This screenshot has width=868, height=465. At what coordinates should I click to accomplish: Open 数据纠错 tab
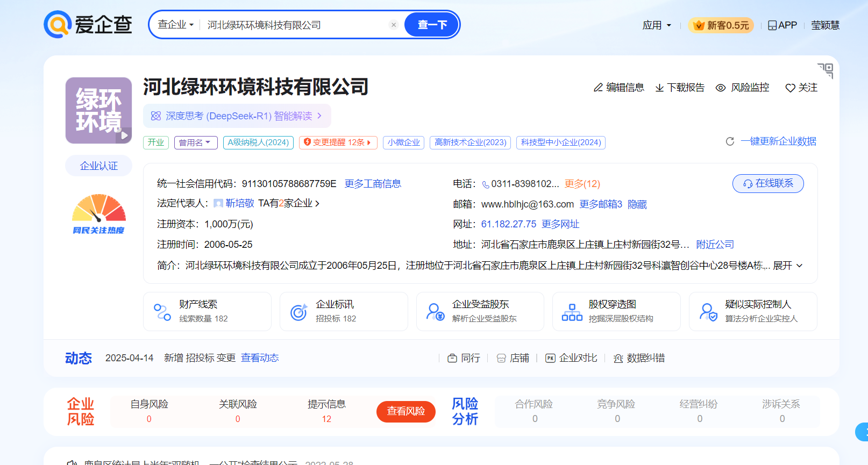[639, 358]
